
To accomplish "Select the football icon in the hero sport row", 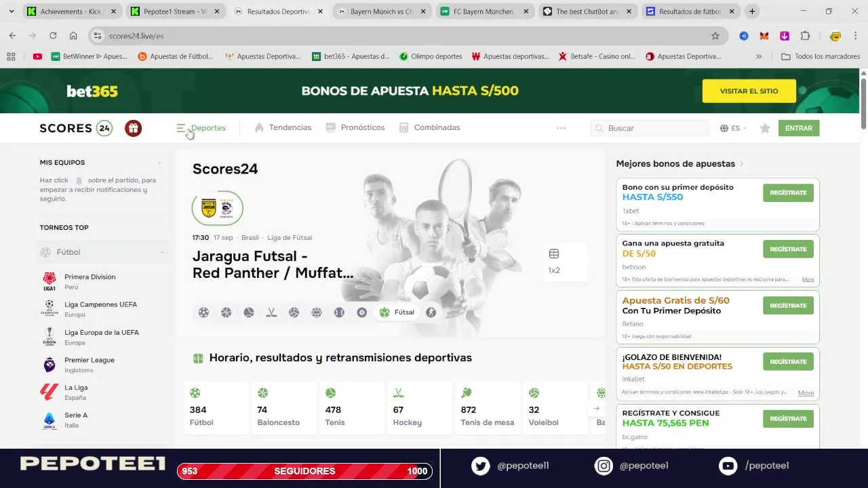I will click(203, 312).
